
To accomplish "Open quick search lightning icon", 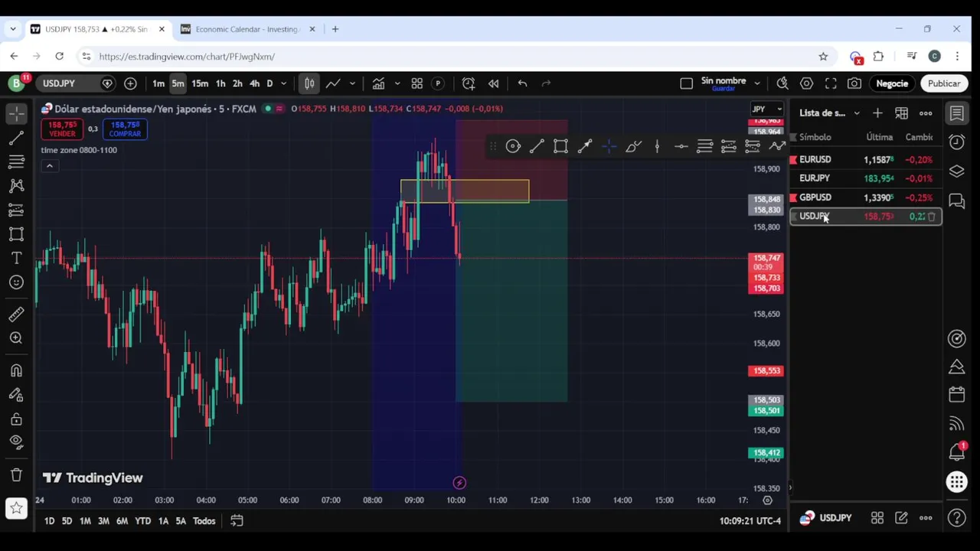I will point(782,83).
